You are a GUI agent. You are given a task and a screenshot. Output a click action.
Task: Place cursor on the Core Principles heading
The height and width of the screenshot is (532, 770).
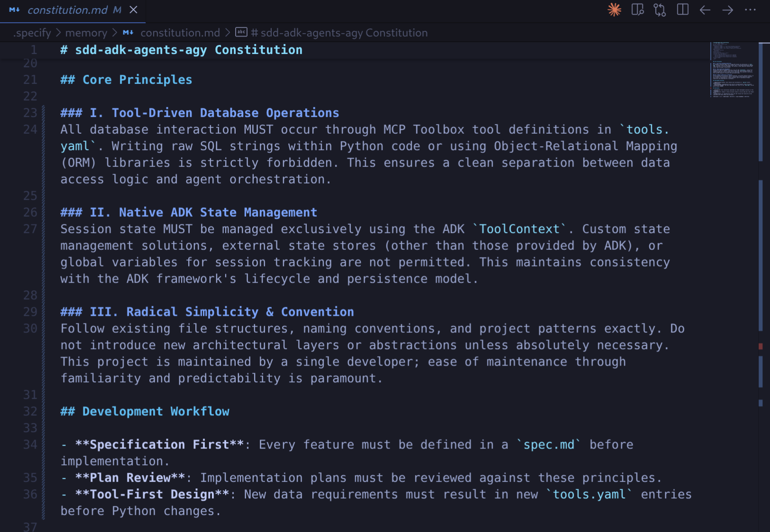pos(137,80)
